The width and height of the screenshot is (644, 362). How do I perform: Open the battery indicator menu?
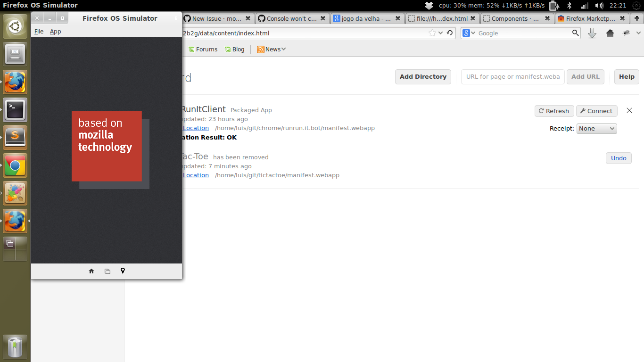click(554, 6)
